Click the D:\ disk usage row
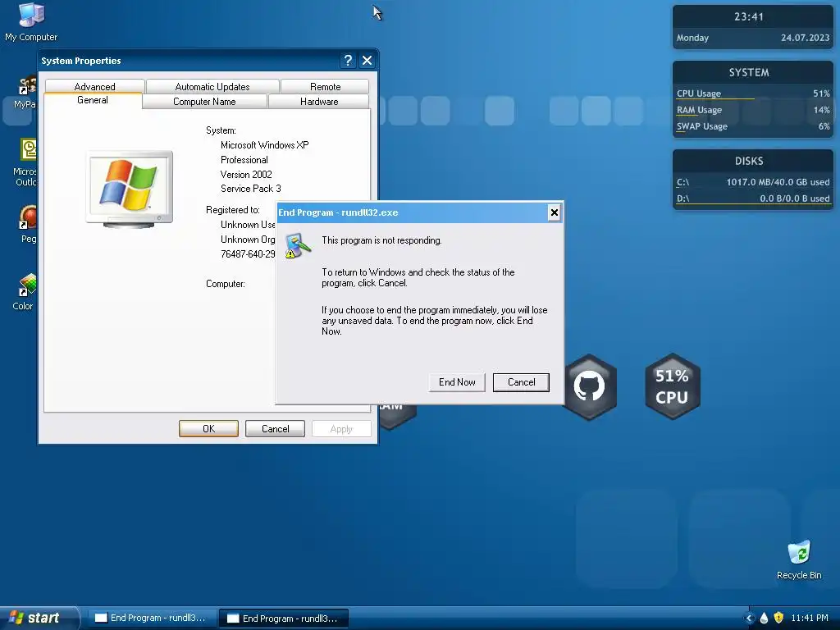The width and height of the screenshot is (840, 630). pos(753,199)
